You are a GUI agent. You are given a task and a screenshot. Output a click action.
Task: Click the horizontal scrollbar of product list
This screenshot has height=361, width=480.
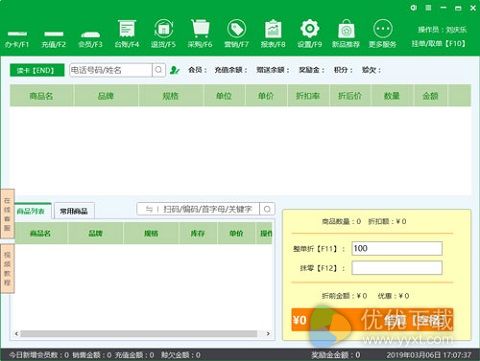tap(139, 333)
